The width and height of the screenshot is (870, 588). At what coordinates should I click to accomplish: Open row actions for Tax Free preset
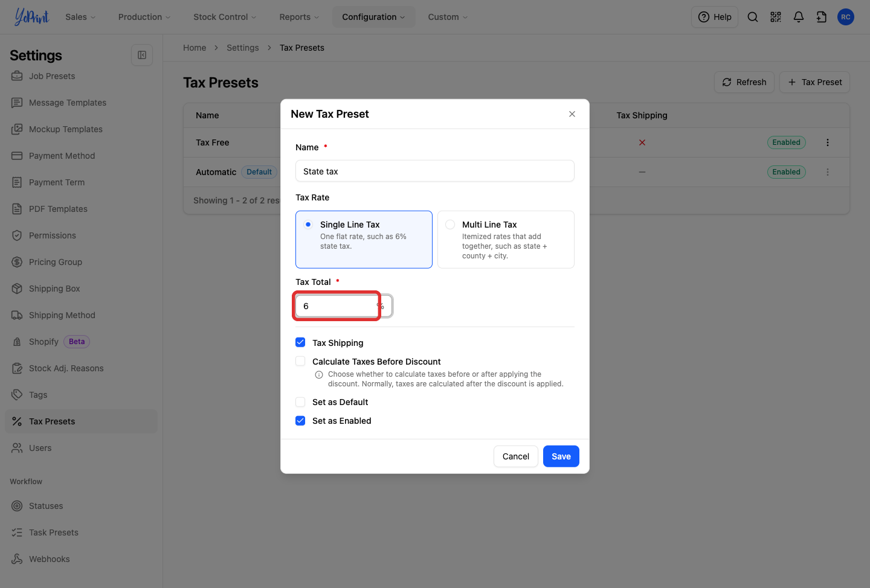pos(828,142)
